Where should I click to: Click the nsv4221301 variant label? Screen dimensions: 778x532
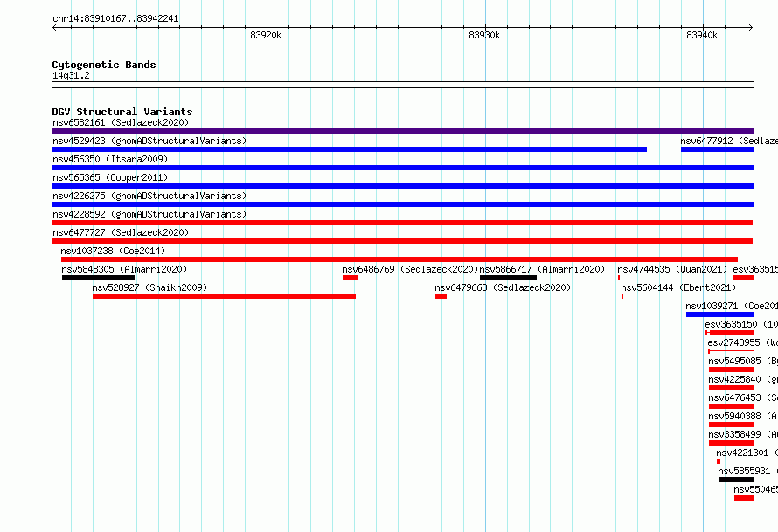pos(747,453)
